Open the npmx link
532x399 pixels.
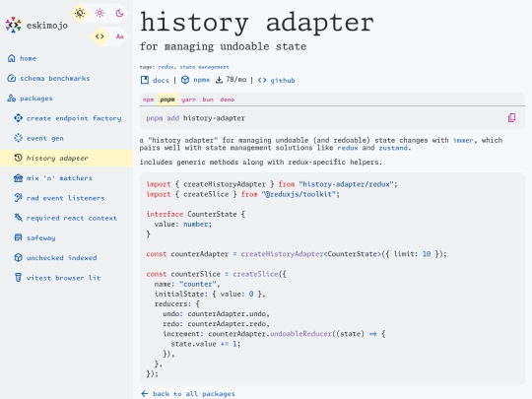click(x=202, y=81)
